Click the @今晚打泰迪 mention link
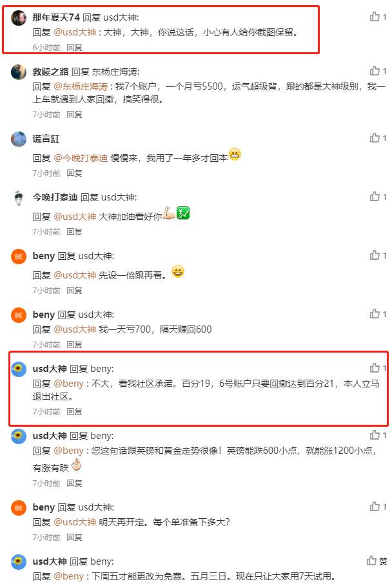This screenshot has width=392, height=584. click(x=81, y=158)
